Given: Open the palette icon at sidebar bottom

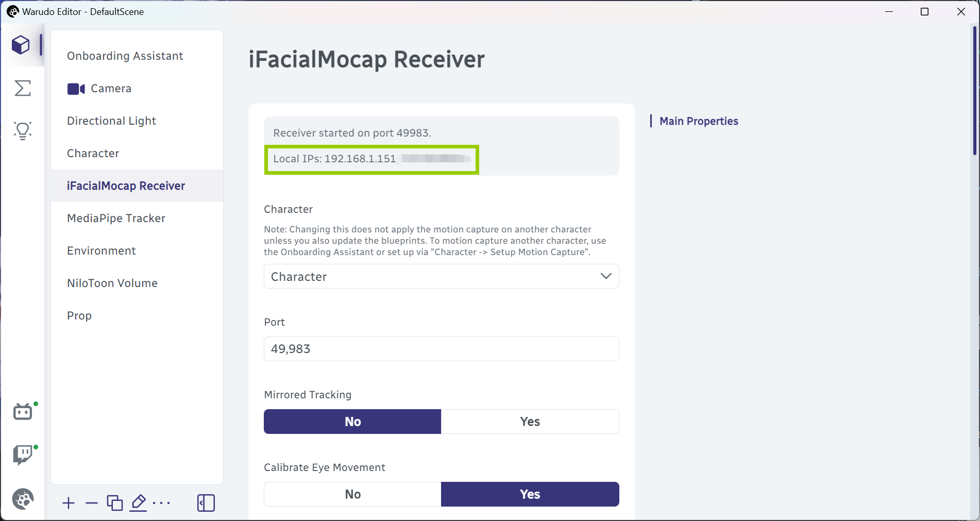Looking at the screenshot, I should (23, 499).
